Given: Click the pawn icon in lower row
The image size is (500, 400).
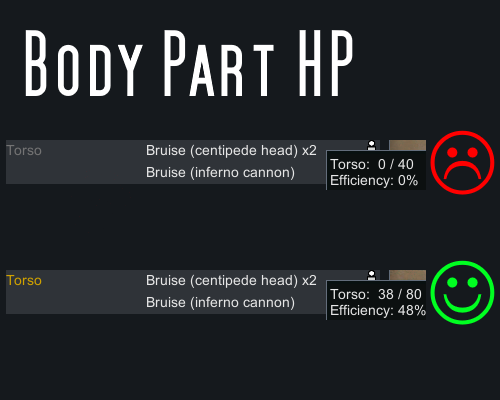Looking at the screenshot, I should 371,275.
